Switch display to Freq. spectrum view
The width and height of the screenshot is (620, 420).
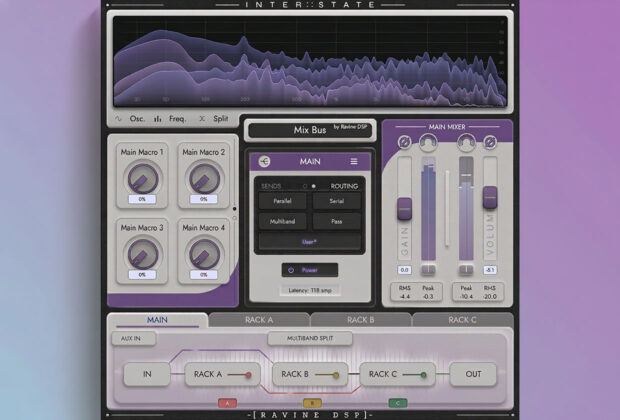(170, 119)
